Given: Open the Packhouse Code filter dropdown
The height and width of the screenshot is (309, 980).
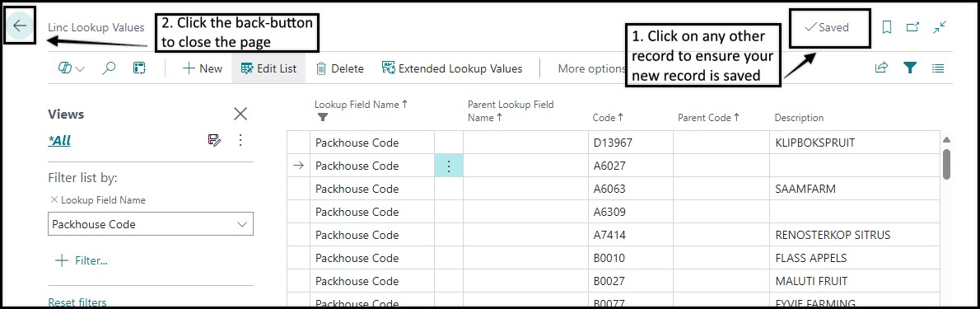Looking at the screenshot, I should click(x=151, y=224).
